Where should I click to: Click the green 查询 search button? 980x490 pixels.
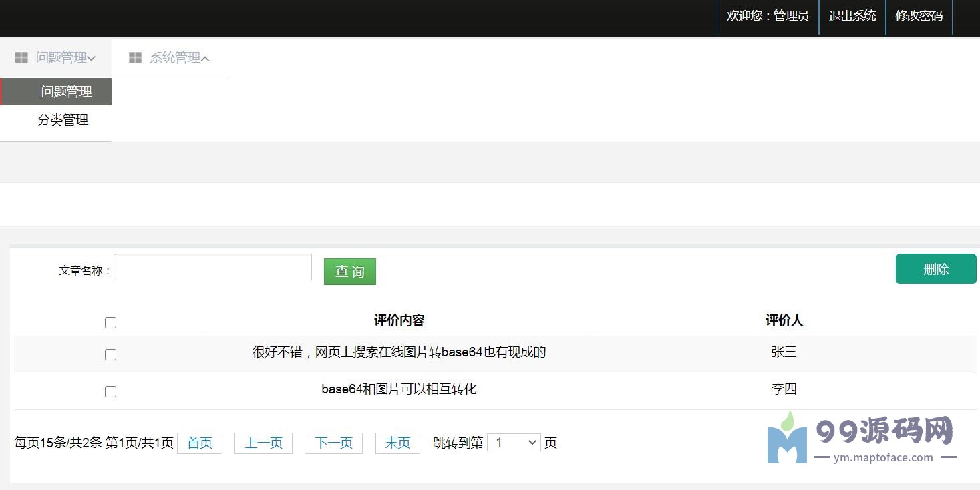[x=350, y=272]
